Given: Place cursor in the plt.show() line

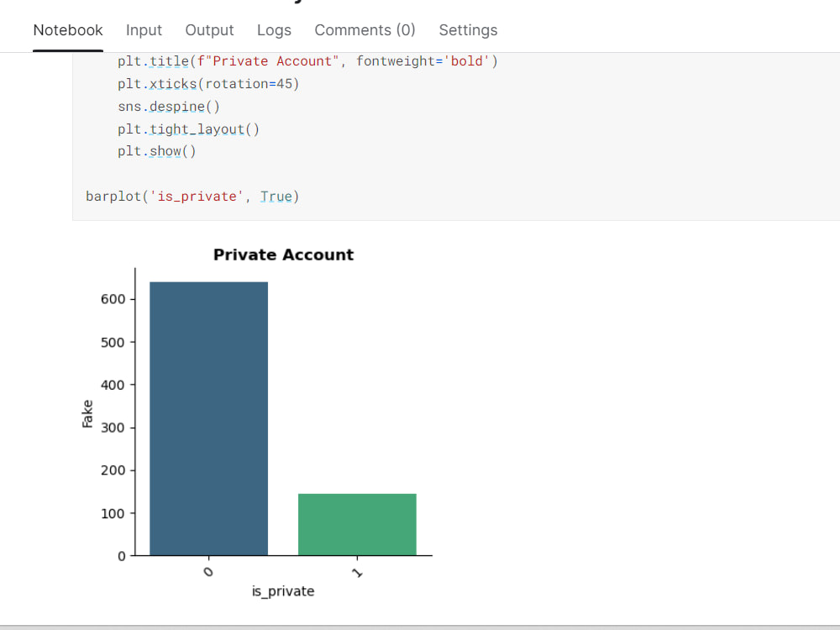Looking at the screenshot, I should pos(156,151).
